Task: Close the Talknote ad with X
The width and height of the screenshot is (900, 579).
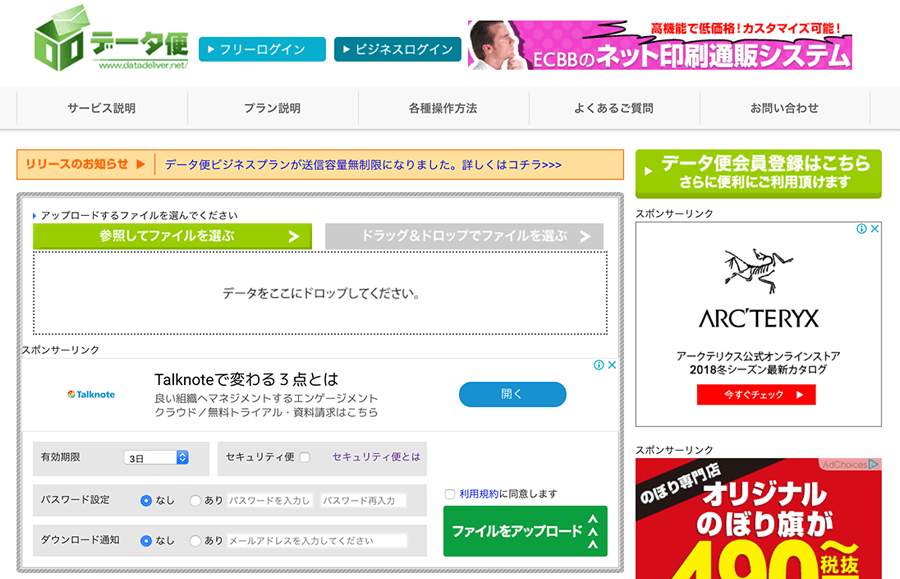Action: tap(612, 365)
